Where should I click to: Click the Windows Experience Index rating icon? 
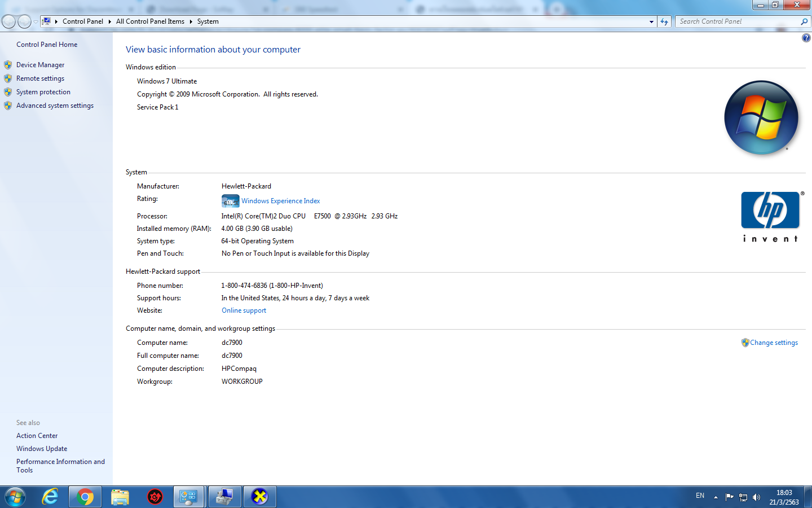point(230,201)
